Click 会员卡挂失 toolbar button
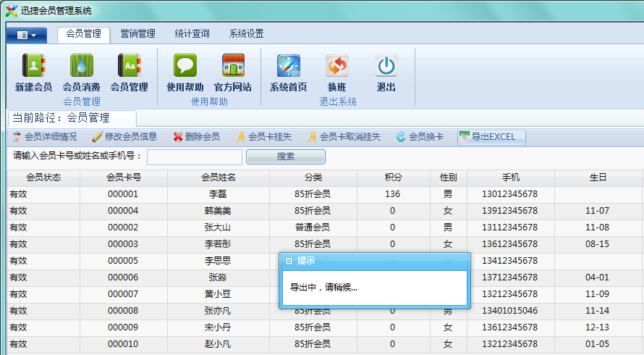The height and width of the screenshot is (355, 644). click(263, 137)
